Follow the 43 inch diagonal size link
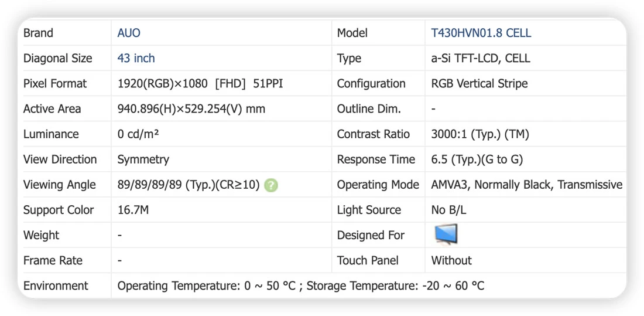 136,58
